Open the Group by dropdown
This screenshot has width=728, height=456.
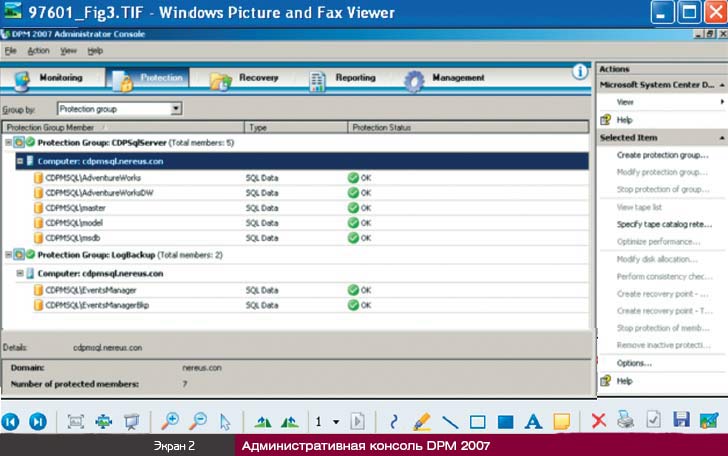pyautogui.click(x=176, y=108)
